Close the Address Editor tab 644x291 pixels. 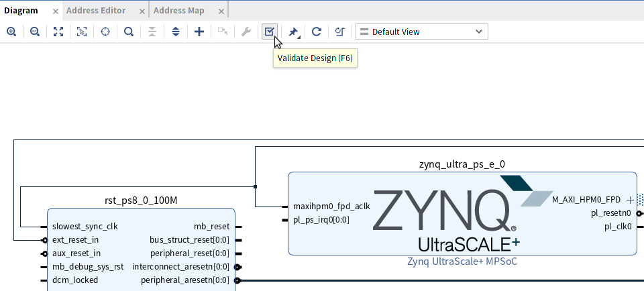pyautogui.click(x=142, y=11)
